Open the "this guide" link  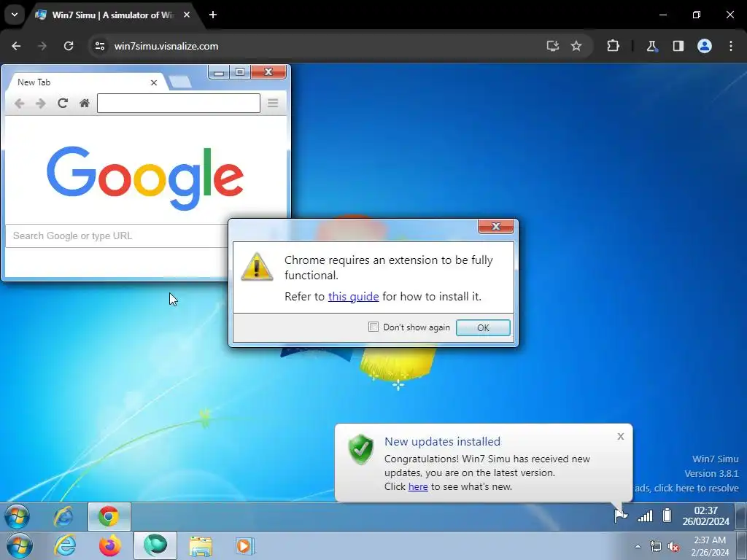click(354, 297)
